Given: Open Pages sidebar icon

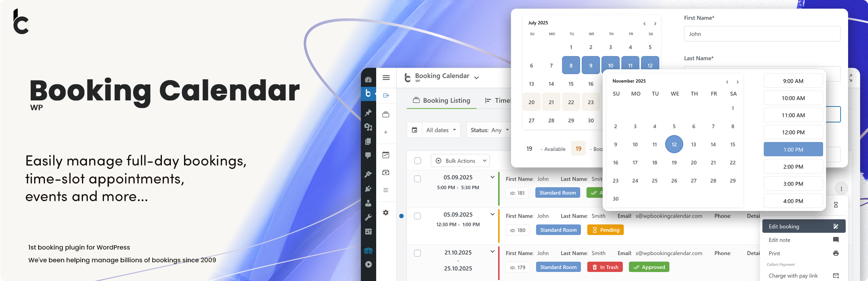Looking at the screenshot, I should [x=368, y=141].
